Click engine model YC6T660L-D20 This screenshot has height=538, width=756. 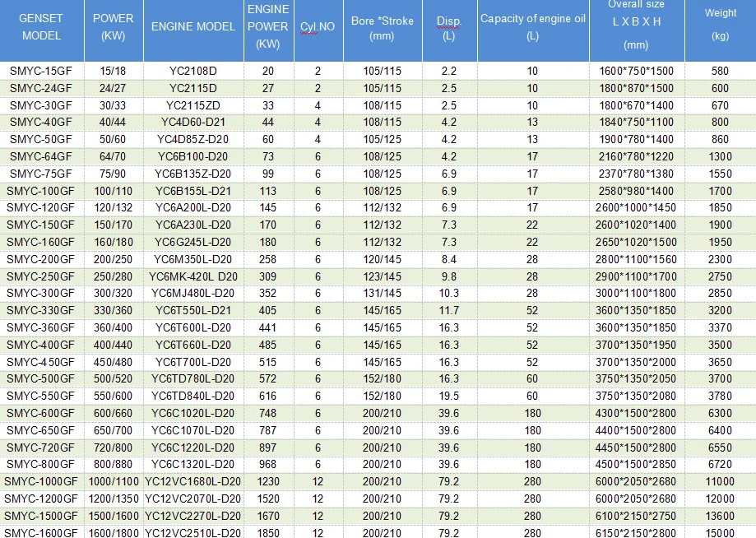pyautogui.click(x=193, y=346)
